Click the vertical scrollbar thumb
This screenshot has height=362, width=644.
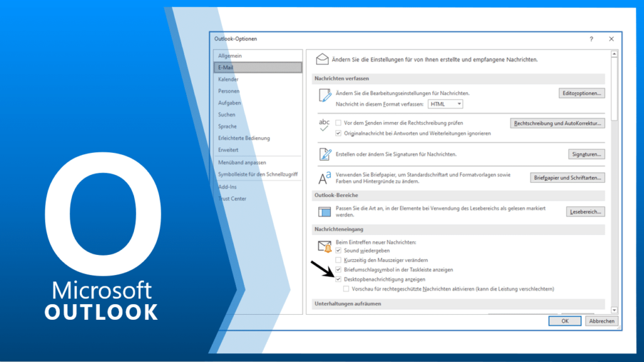tap(614, 89)
